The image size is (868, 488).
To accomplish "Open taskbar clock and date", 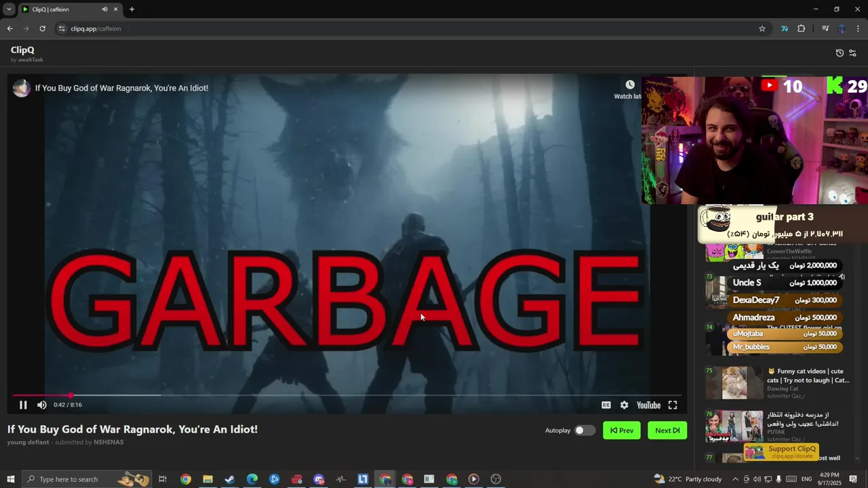I will [829, 479].
